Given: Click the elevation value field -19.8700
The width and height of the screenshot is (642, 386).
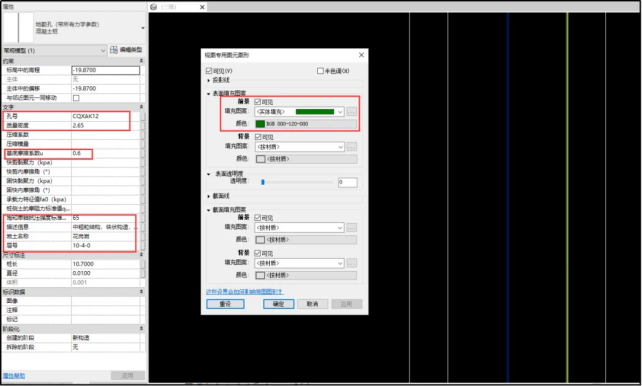Looking at the screenshot, I should [x=106, y=70].
